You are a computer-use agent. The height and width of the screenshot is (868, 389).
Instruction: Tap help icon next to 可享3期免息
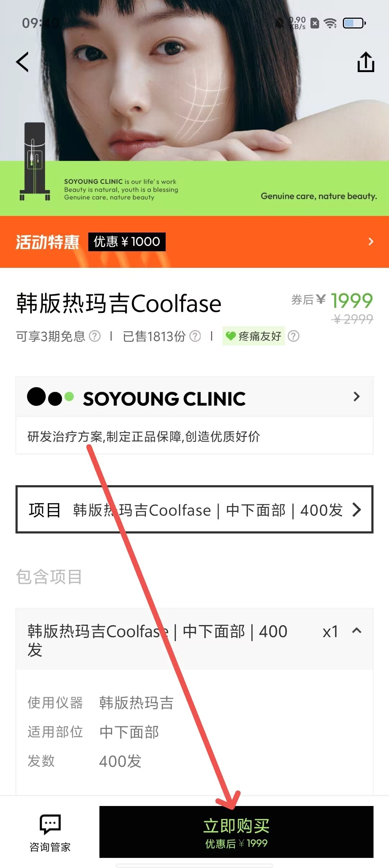(x=95, y=336)
